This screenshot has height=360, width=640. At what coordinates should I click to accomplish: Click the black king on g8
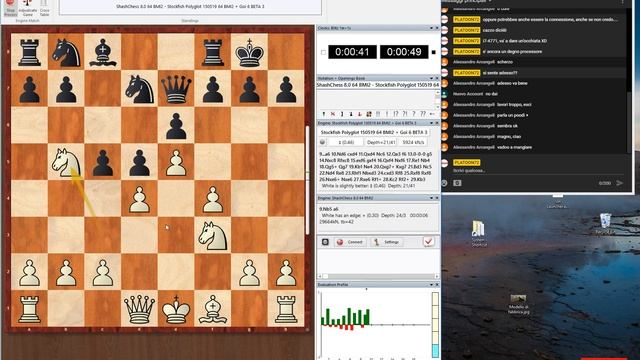[x=249, y=52]
